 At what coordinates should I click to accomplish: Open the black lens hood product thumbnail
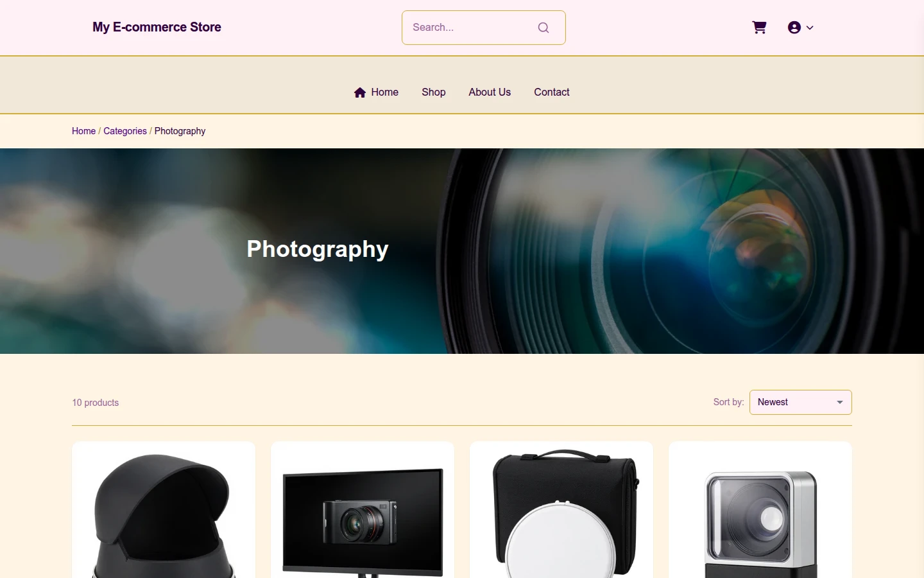click(x=164, y=510)
